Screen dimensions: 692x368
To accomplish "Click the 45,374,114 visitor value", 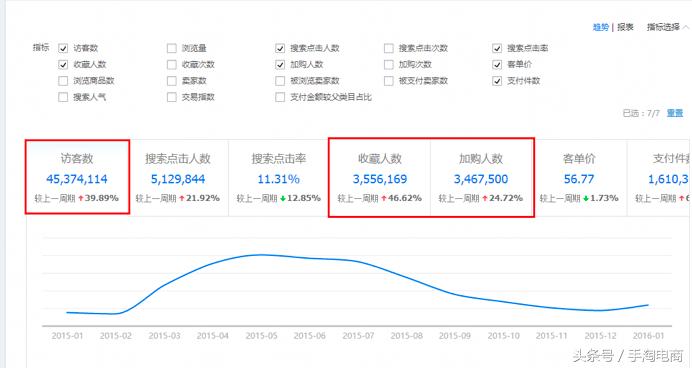I will pos(77,179).
